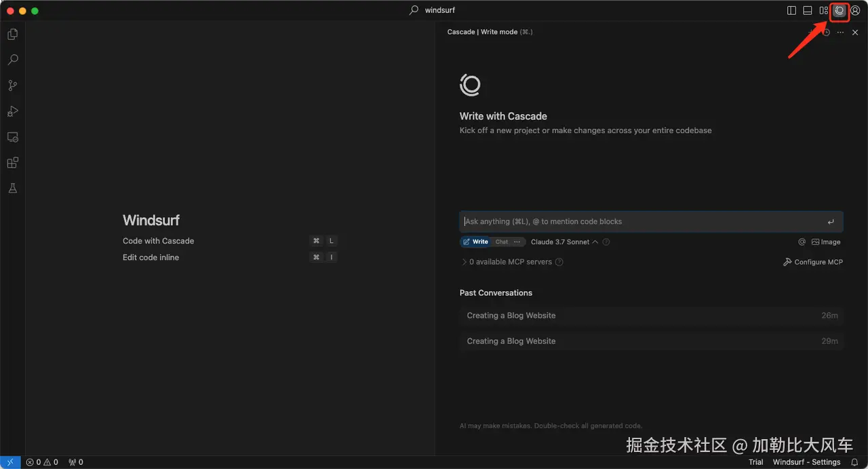Open more mode options next to Chat
The height and width of the screenshot is (469, 868).
517,242
